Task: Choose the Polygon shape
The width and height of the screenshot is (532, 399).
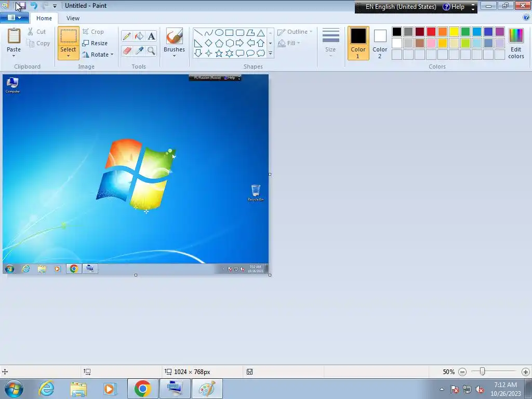Action: [x=250, y=33]
